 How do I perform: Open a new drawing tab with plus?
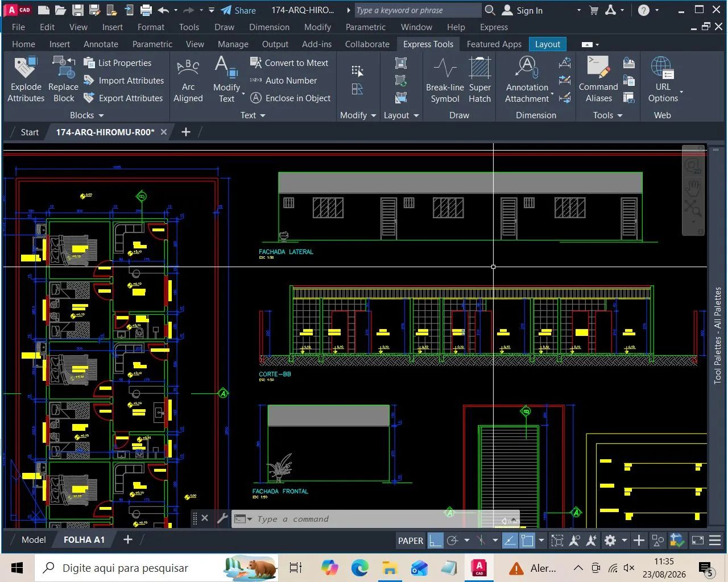pos(186,132)
